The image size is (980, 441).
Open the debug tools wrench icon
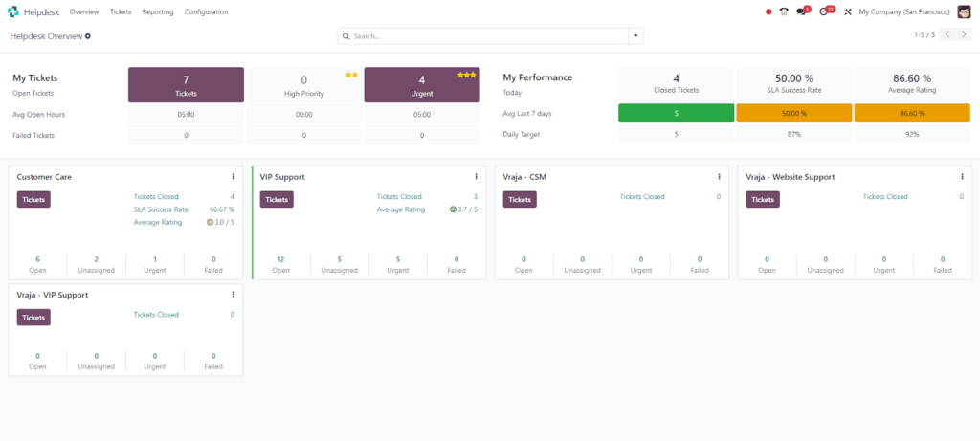[847, 11]
